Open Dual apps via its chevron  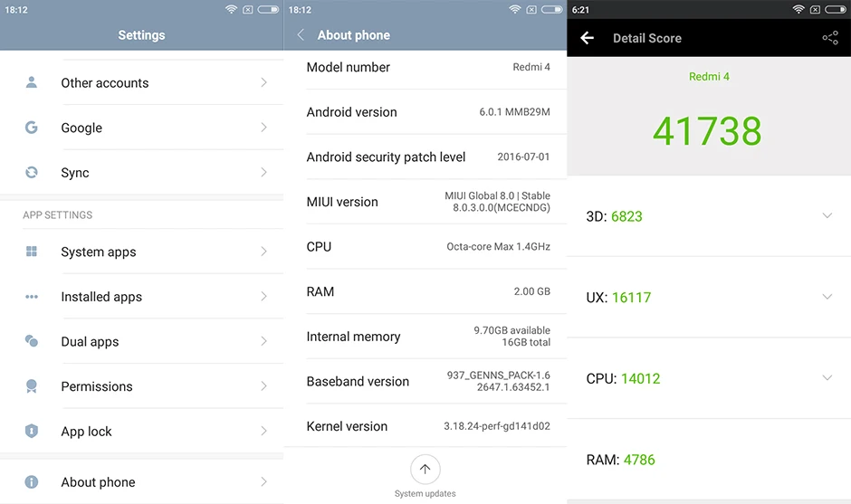[263, 341]
